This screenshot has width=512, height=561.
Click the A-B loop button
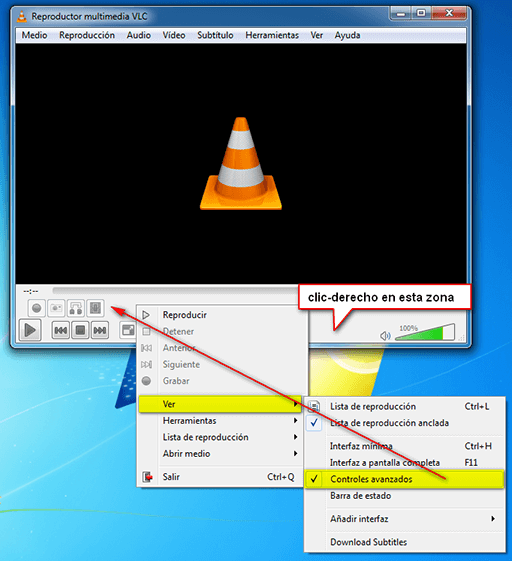point(76,308)
